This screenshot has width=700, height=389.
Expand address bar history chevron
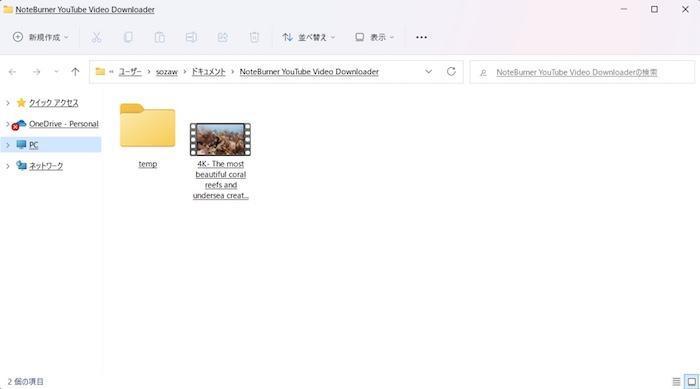tap(429, 71)
